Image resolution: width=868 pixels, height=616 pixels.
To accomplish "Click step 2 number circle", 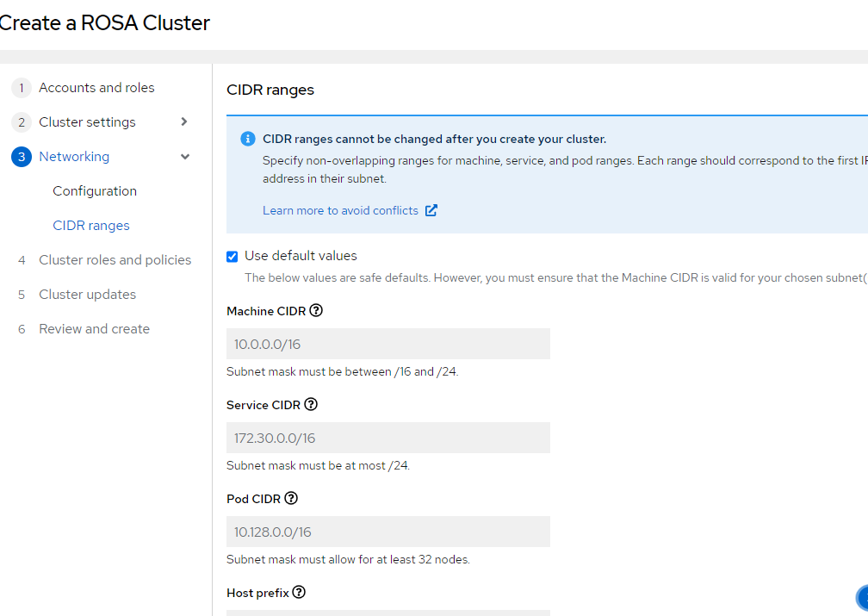I will pos(22,121).
